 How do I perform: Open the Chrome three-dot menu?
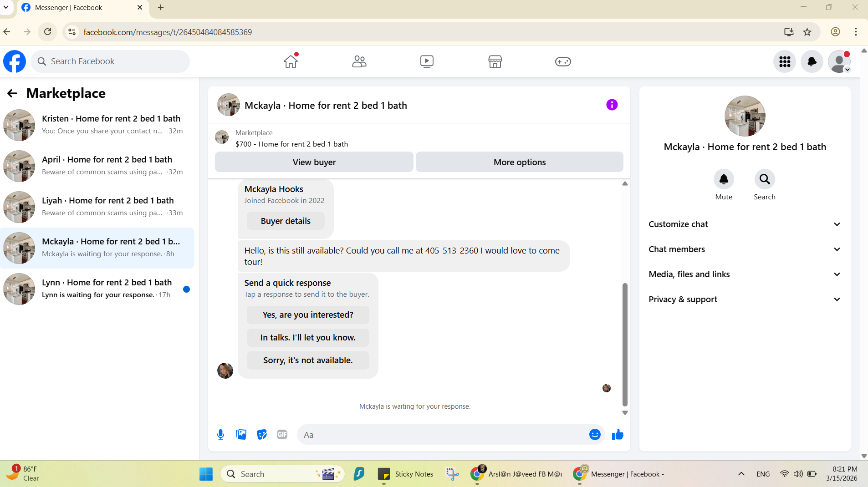coord(856,32)
